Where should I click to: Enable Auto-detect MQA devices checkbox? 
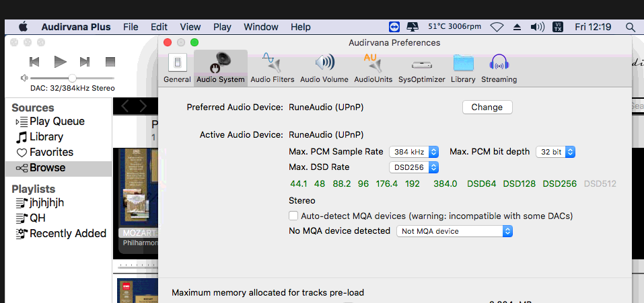pyautogui.click(x=293, y=216)
